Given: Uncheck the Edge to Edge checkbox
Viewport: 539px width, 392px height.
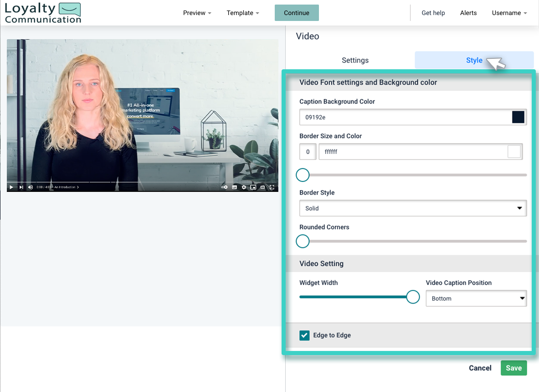Looking at the screenshot, I should 305,335.
